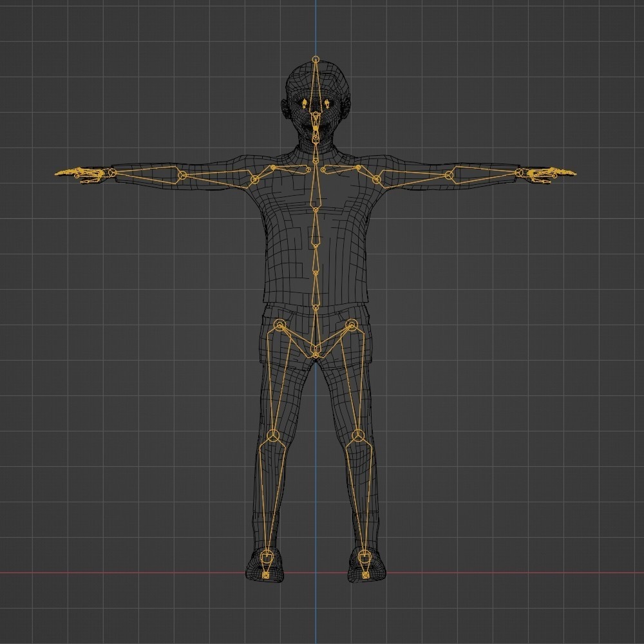Select the right hip joint circle
This screenshot has width=644, height=644.
(x=351, y=323)
